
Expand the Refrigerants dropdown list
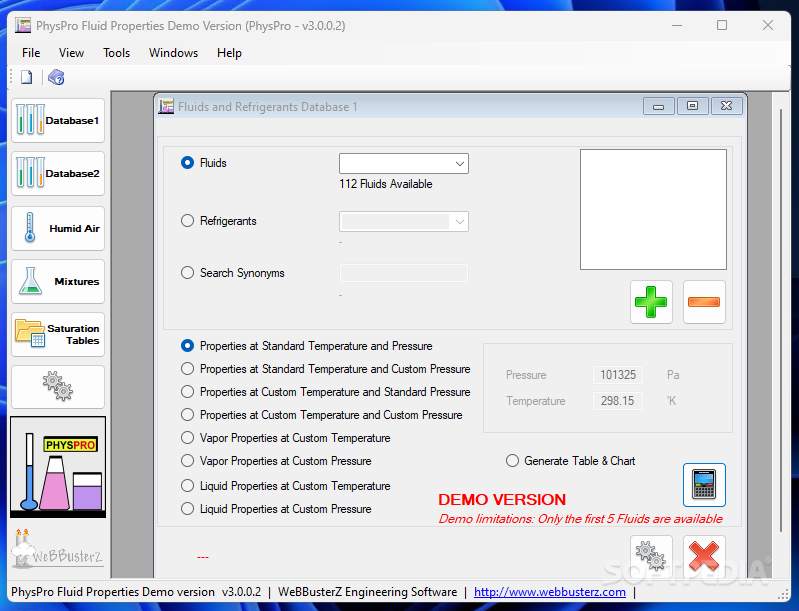tap(459, 222)
